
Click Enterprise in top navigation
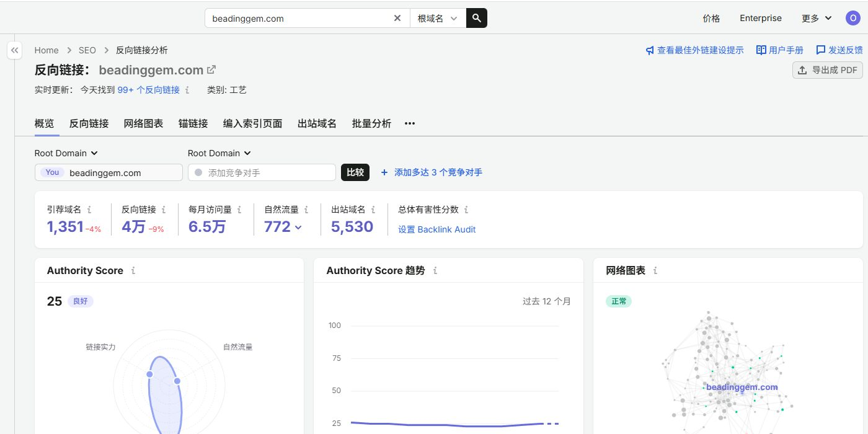click(x=761, y=19)
